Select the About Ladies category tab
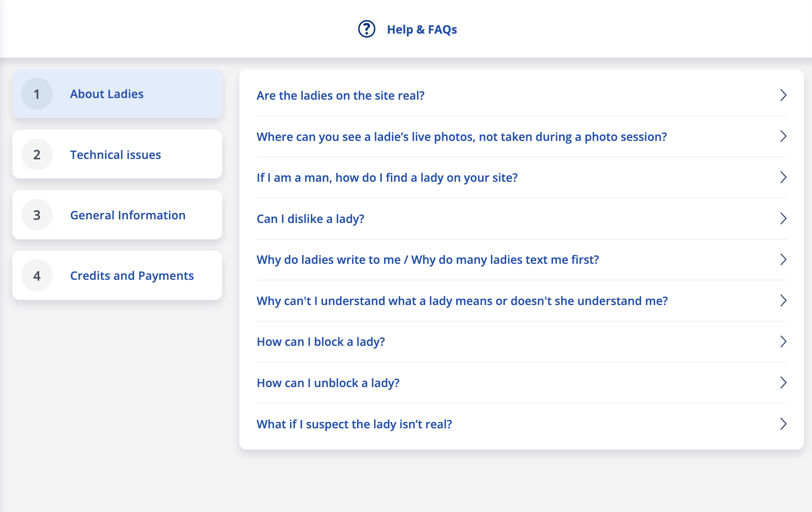The image size is (812, 512). coord(107,94)
